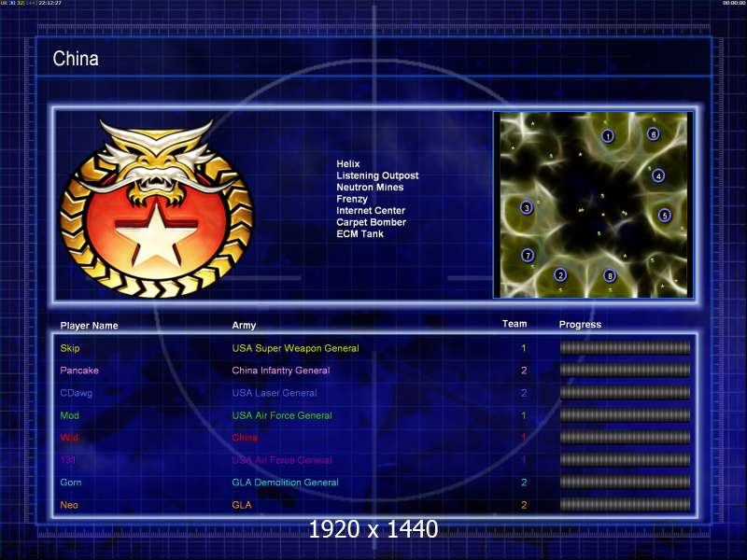Click CDawg's team number 2
Image resolution: width=747 pixels, height=560 pixels.
point(524,393)
